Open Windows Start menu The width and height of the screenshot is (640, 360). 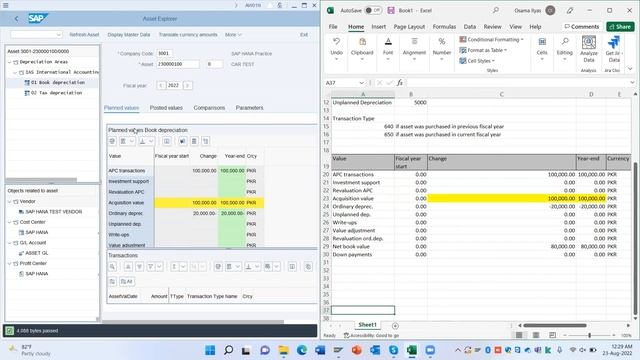[x=210, y=350]
